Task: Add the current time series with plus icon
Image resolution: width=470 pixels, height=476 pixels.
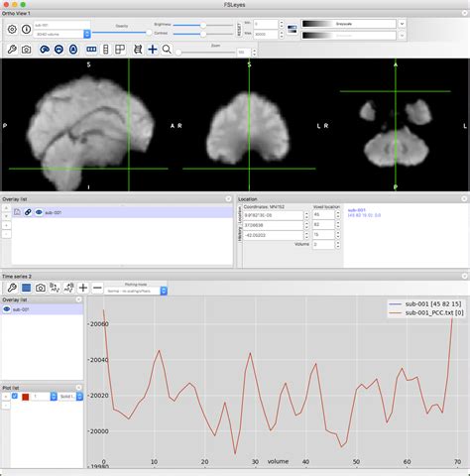Action: point(83,288)
